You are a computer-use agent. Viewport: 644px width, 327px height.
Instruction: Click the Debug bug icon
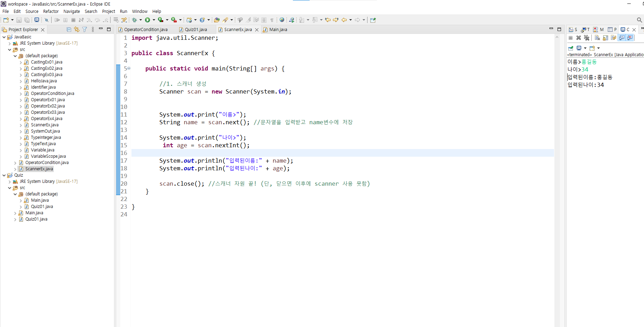(134, 20)
